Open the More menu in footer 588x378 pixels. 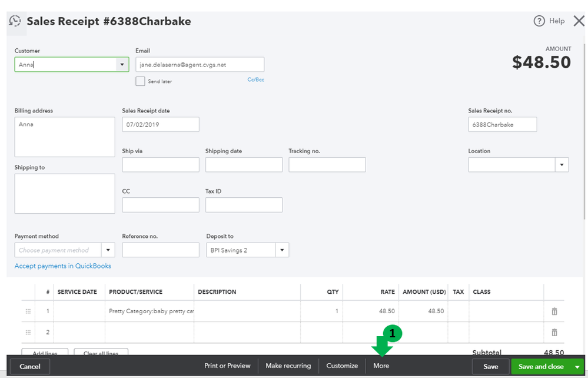click(x=381, y=366)
